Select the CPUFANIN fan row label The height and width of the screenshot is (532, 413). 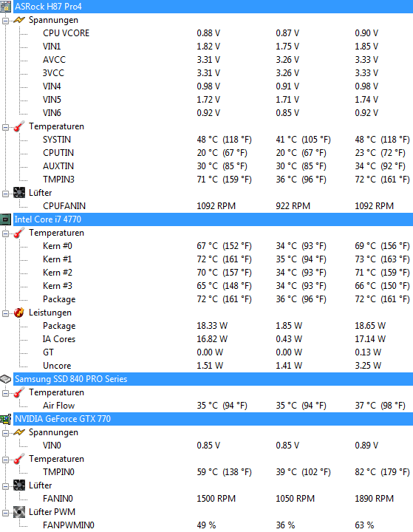click(64, 206)
